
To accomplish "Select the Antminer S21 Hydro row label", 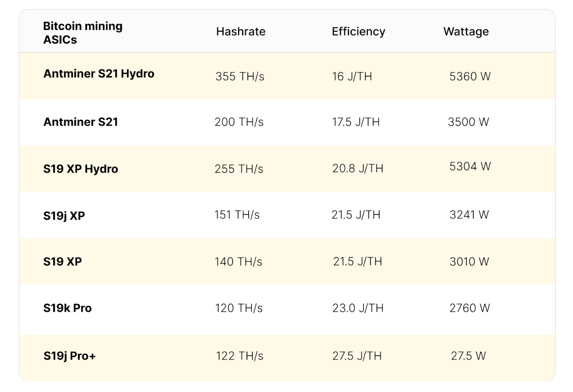I will (98, 74).
